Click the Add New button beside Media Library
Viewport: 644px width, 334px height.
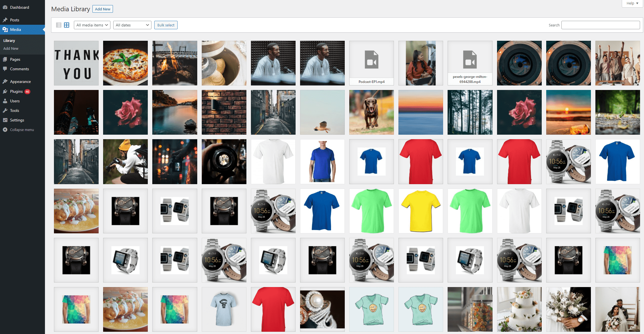(103, 9)
